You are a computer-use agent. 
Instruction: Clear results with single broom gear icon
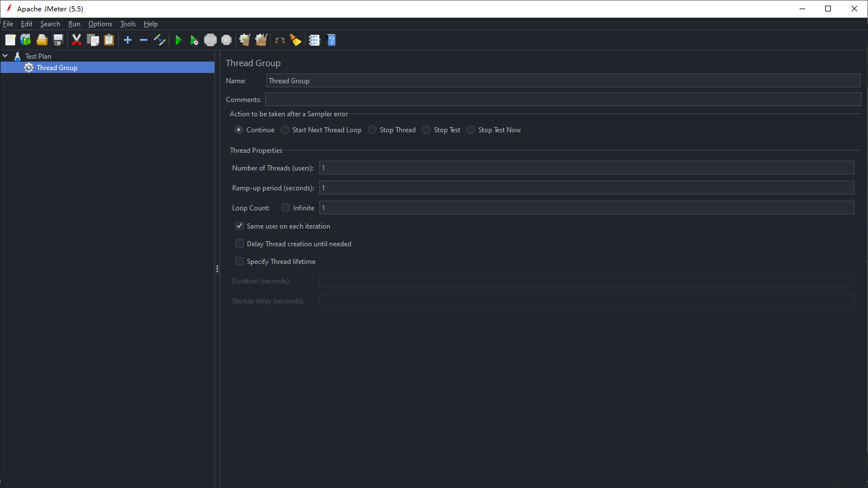click(x=245, y=40)
